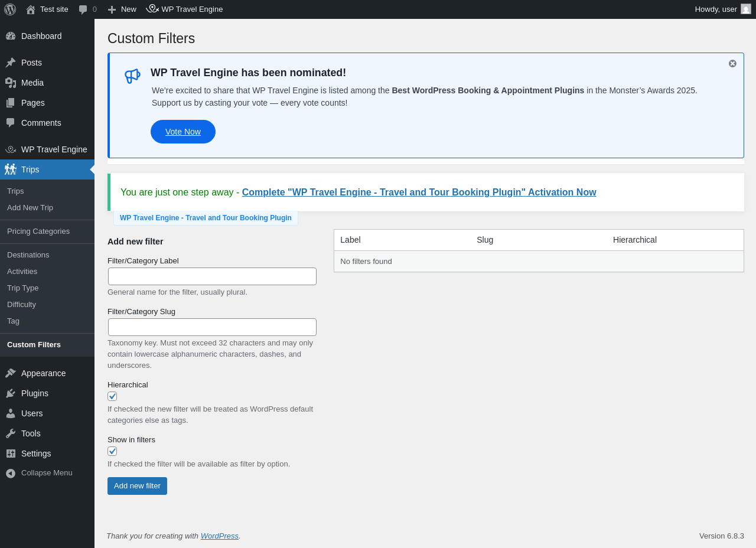The image size is (756, 548).
Task: Click the WP Travel Engine sidebar icon
Action: coord(11,149)
